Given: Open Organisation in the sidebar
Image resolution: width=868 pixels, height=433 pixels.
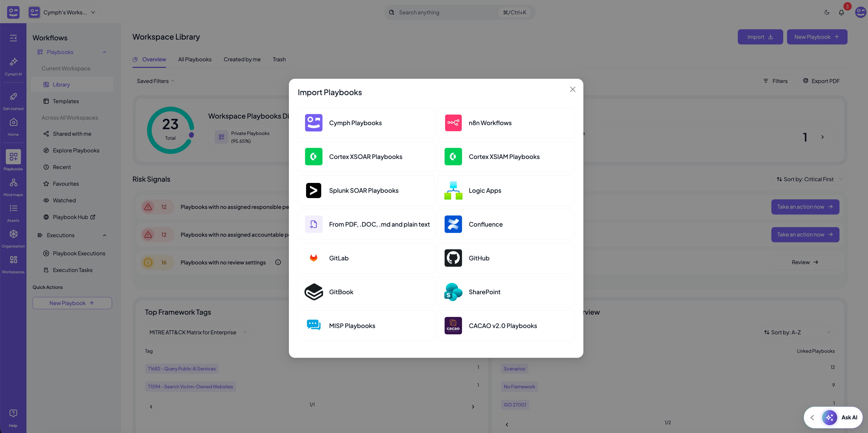Looking at the screenshot, I should (x=13, y=238).
